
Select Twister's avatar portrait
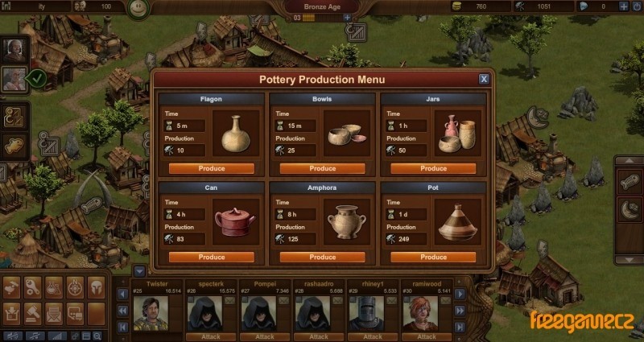point(151,314)
